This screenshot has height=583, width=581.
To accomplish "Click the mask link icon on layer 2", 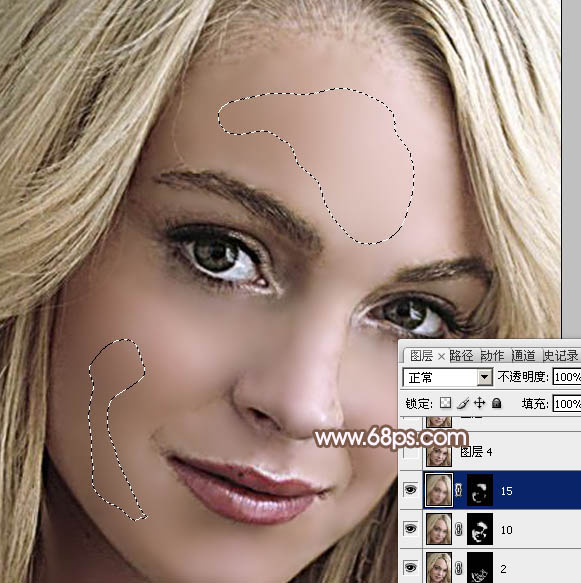I will click(x=459, y=568).
